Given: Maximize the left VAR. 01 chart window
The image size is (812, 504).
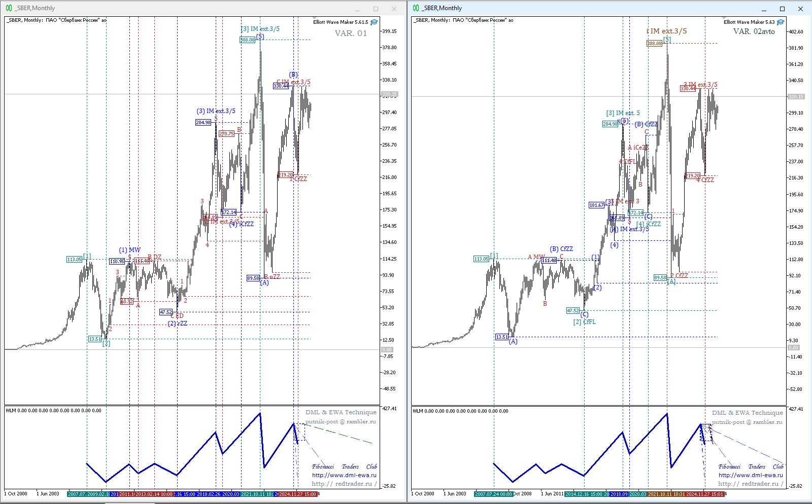Looking at the screenshot, I should [376, 9].
